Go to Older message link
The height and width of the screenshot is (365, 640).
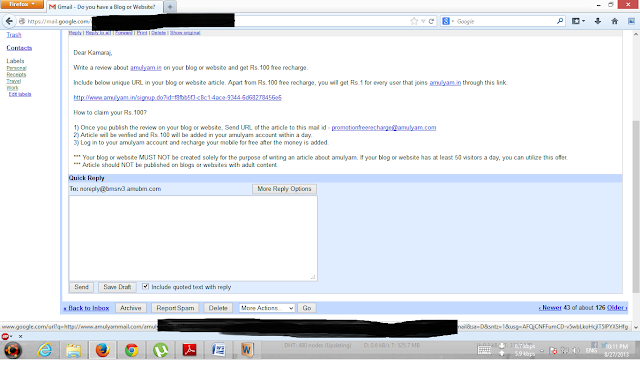[x=617, y=307]
